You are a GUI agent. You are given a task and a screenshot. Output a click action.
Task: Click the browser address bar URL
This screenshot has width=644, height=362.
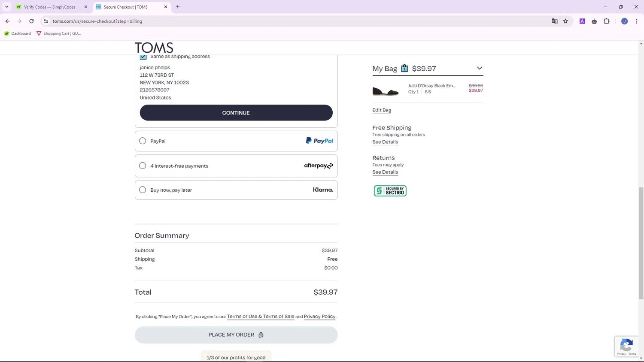pyautogui.click(x=97, y=21)
